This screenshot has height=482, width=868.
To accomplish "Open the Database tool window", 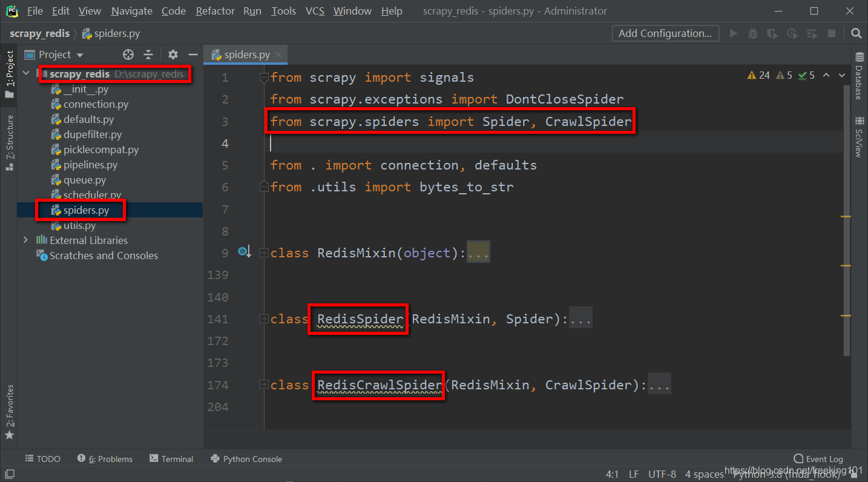I will (859, 76).
